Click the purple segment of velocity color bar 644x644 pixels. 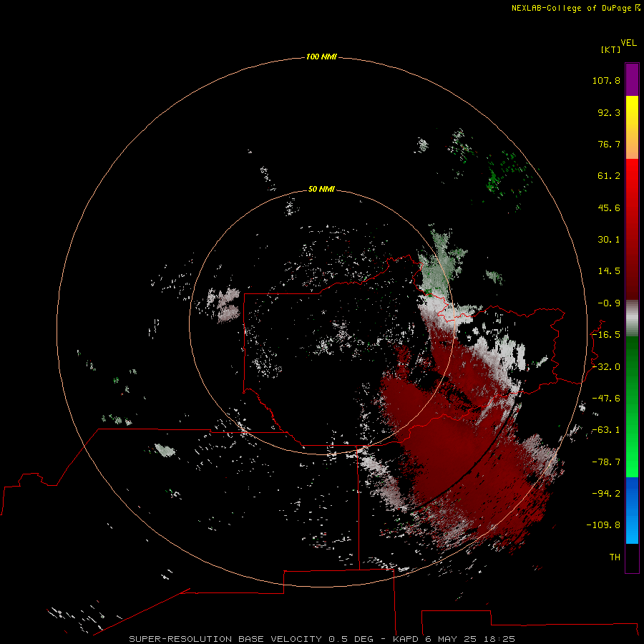pos(632,79)
